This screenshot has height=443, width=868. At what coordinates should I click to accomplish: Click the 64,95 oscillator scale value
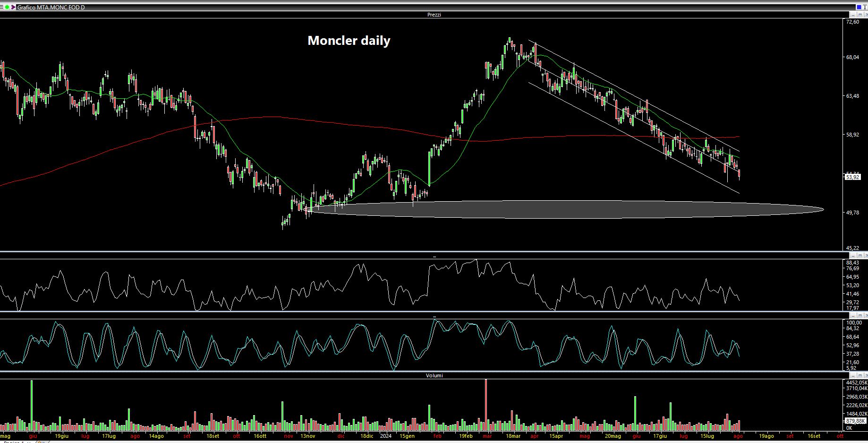852,277
